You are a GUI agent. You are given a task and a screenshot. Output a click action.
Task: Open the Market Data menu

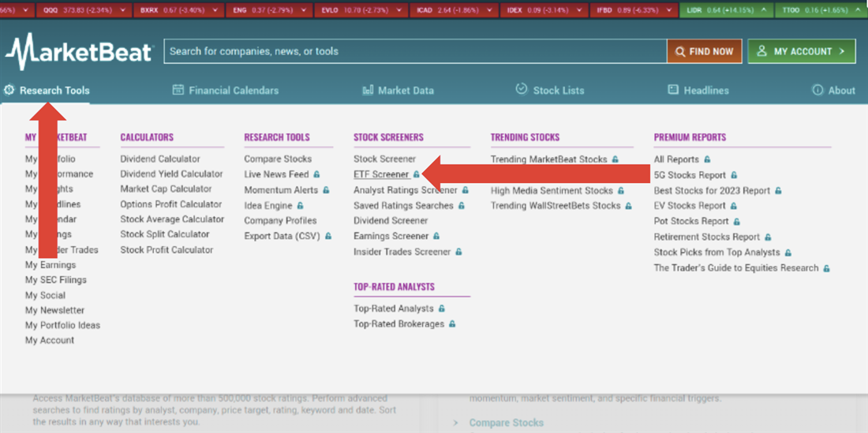click(x=406, y=90)
